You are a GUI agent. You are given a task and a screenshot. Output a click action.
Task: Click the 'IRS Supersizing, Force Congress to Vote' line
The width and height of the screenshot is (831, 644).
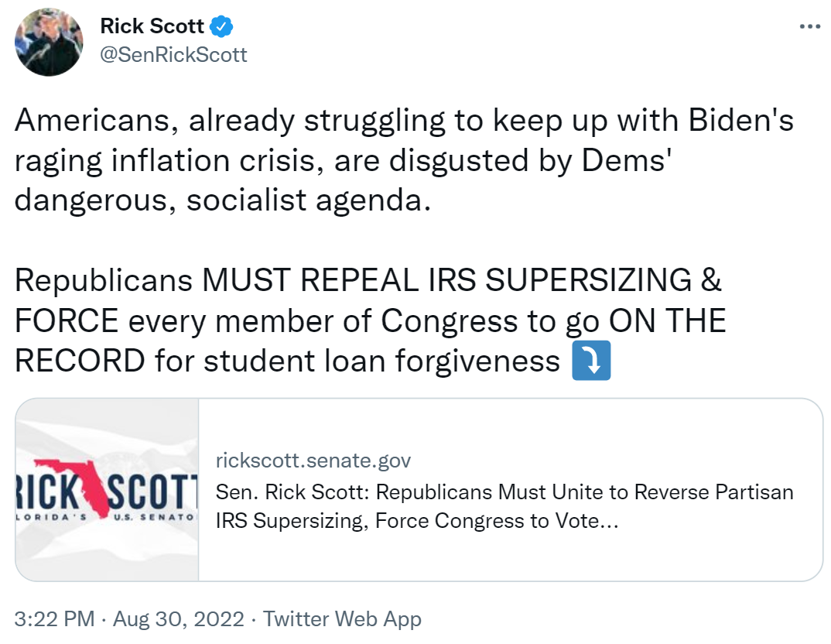(x=417, y=520)
